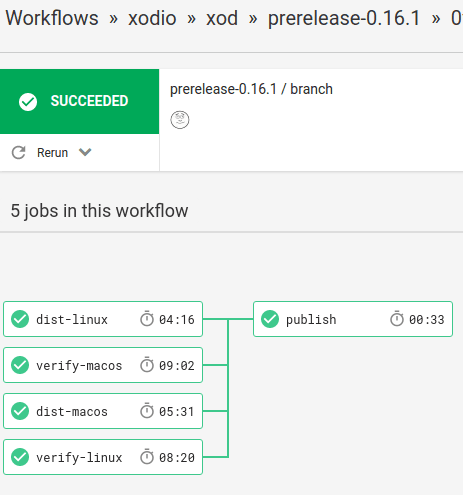
Task: Click the dist-linux job success checkmark icon
Action: (x=20, y=319)
